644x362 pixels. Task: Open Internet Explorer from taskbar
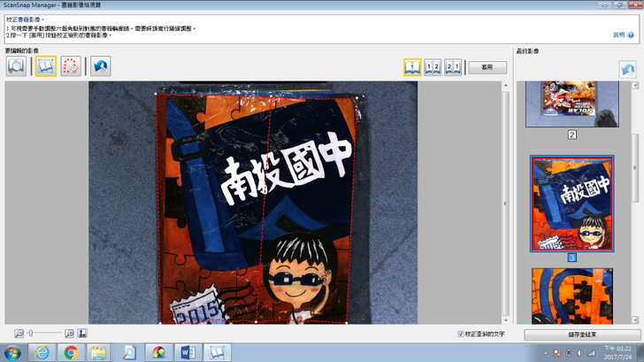42,352
